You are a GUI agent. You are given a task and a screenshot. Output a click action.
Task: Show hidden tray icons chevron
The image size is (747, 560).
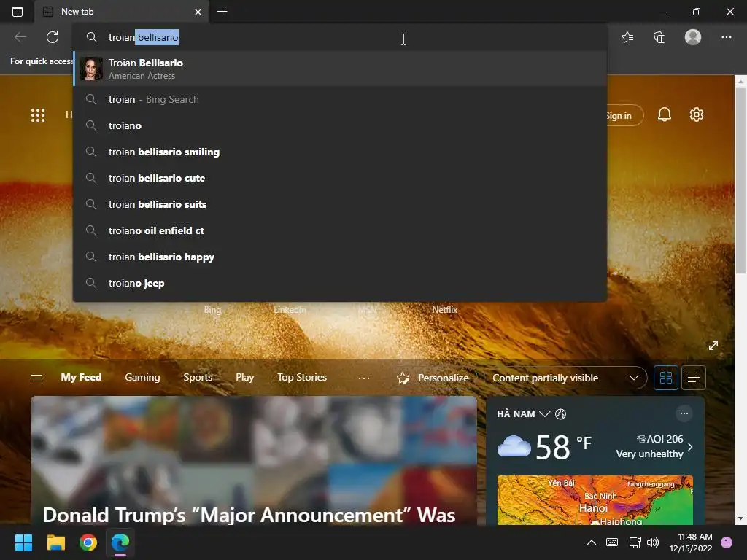[591, 542]
